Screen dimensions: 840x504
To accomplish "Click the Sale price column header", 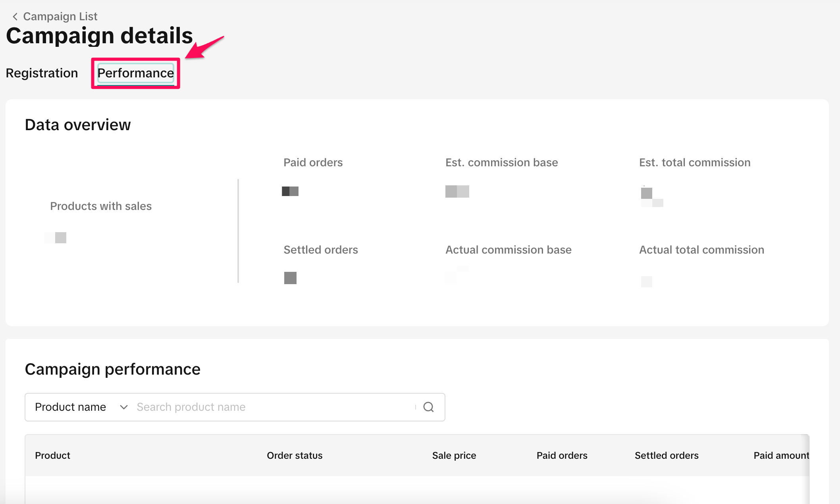I will [x=454, y=456].
